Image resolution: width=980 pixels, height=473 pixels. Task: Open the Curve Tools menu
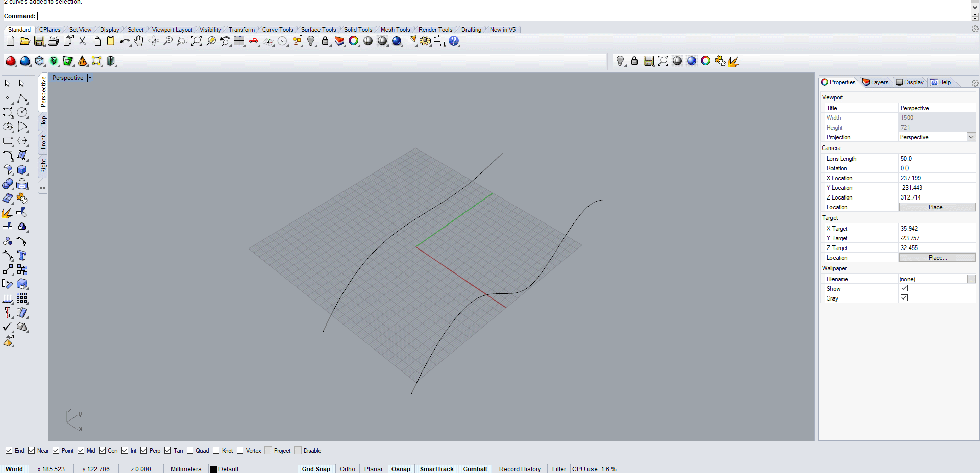277,29
